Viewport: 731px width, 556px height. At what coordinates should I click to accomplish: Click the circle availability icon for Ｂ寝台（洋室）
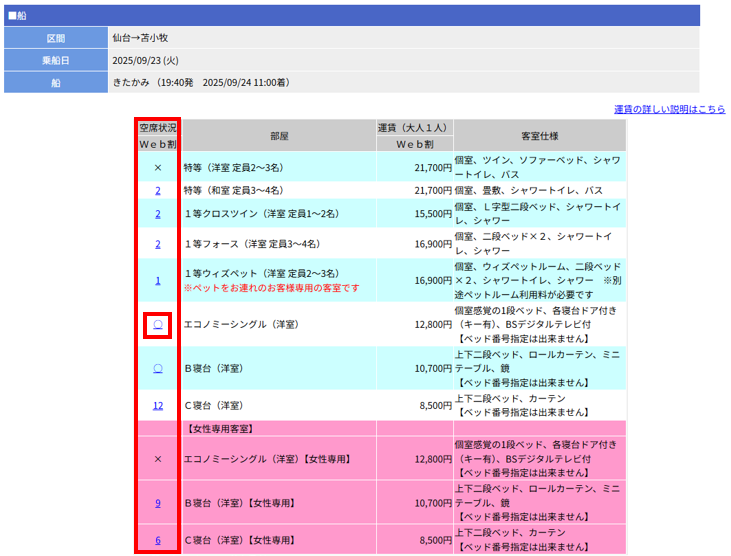coord(158,368)
